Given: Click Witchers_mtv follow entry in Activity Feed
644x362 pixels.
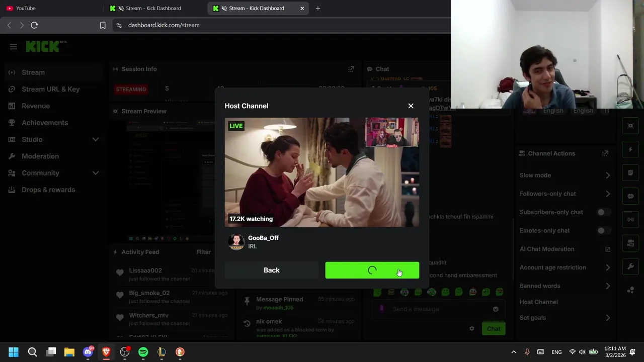Looking at the screenshot, I should [x=171, y=319].
